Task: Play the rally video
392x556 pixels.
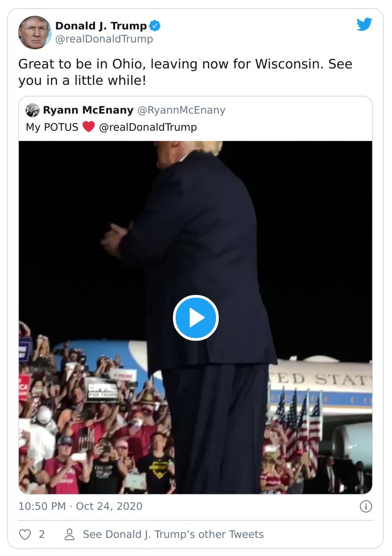Action: (x=196, y=317)
